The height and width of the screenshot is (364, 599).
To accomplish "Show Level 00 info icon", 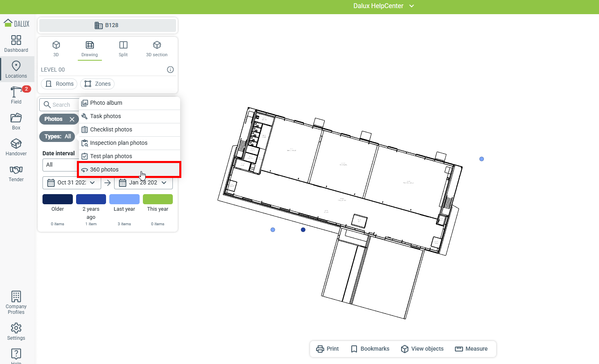I will (170, 70).
